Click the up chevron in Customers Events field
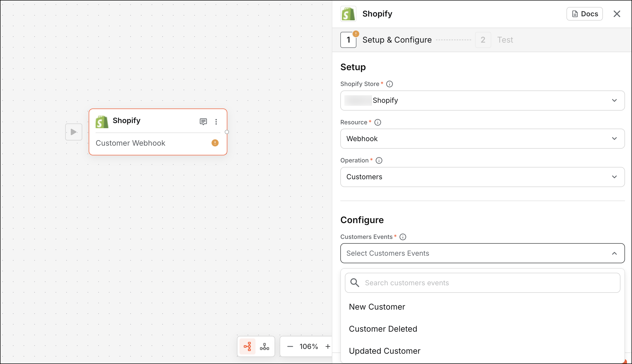 point(614,253)
